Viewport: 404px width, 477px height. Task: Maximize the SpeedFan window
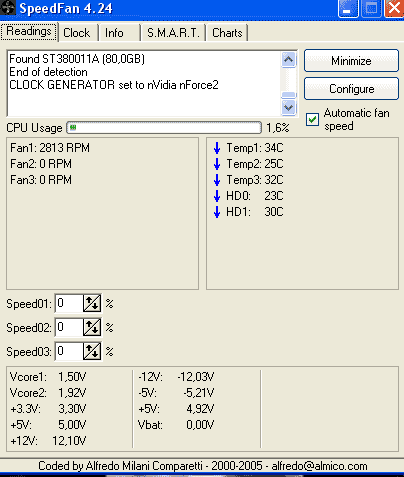tap(371, 8)
